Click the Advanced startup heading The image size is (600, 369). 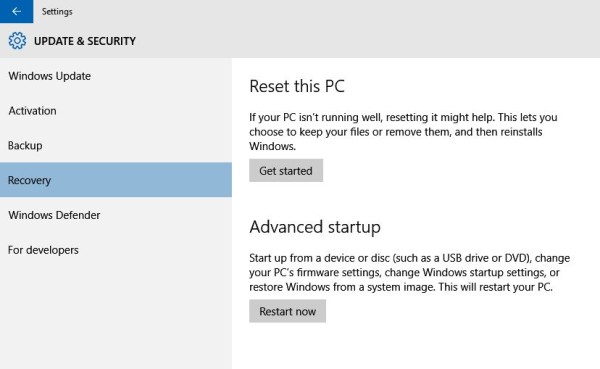[315, 227]
